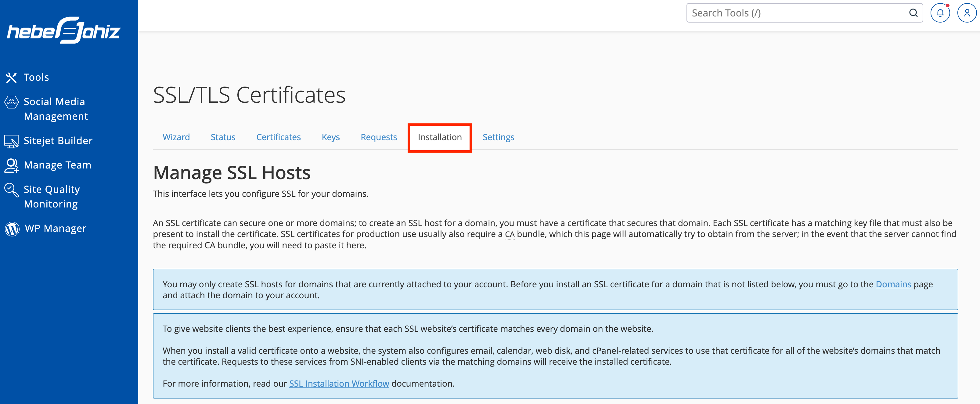Switch to the Wizard tab
980x404 pixels.
[176, 137]
